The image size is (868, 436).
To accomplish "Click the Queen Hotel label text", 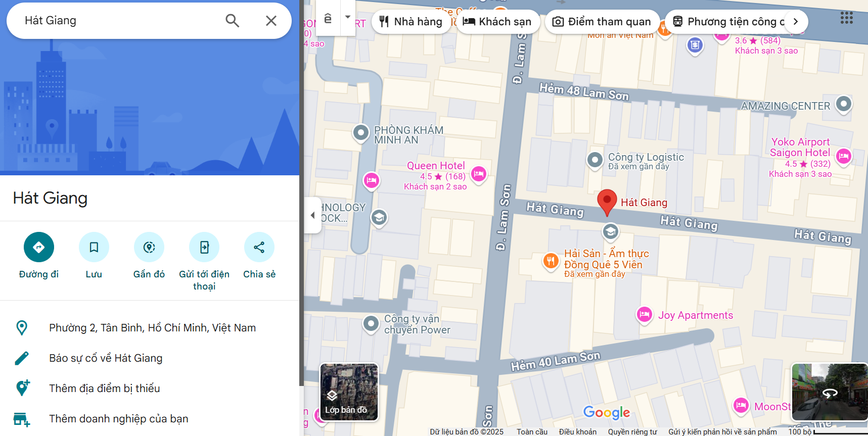I will point(436,166).
